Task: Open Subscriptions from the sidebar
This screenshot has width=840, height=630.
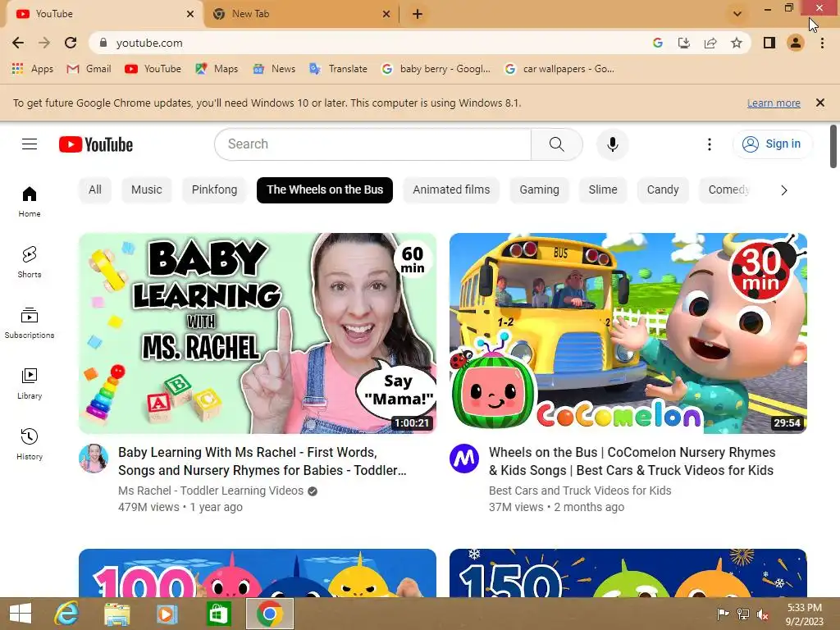Action: click(30, 323)
